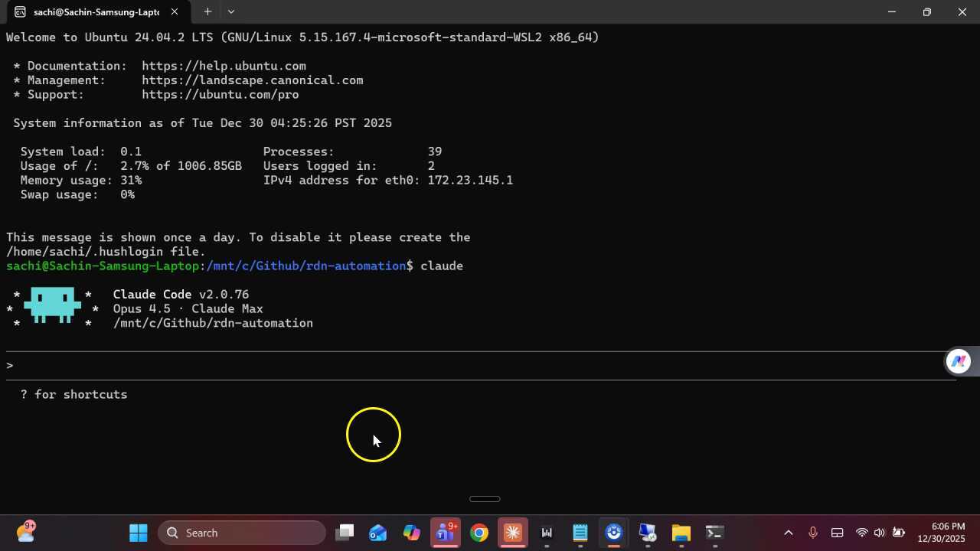980x551 pixels.
Task: Open the https://landscape.canonical.com link
Action: [x=253, y=80]
